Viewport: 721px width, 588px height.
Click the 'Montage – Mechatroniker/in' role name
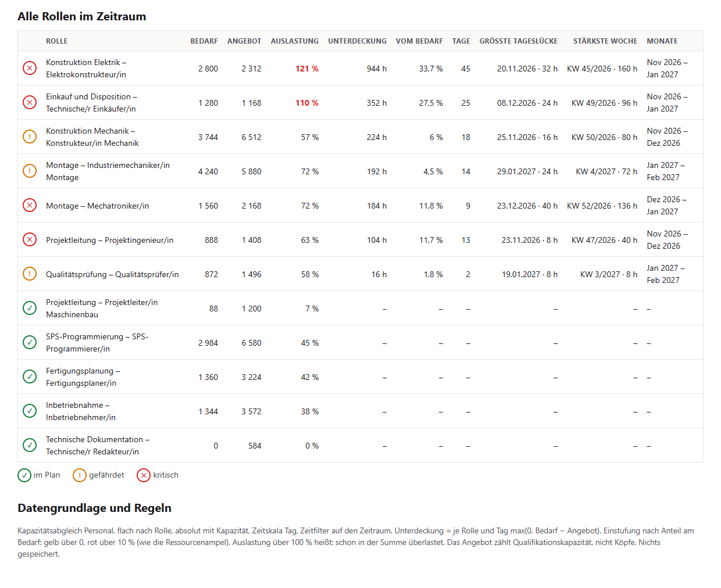pyautogui.click(x=98, y=206)
